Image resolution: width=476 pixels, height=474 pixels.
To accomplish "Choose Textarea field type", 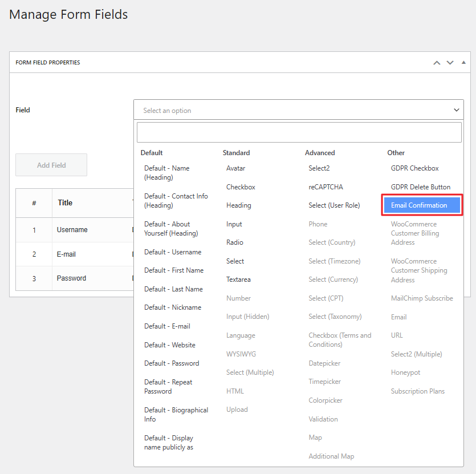I will 238,279.
